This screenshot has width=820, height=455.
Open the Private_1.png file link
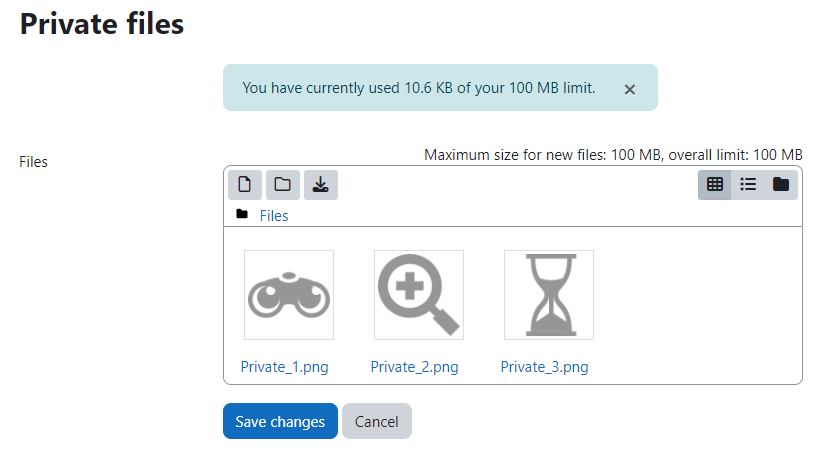click(284, 367)
